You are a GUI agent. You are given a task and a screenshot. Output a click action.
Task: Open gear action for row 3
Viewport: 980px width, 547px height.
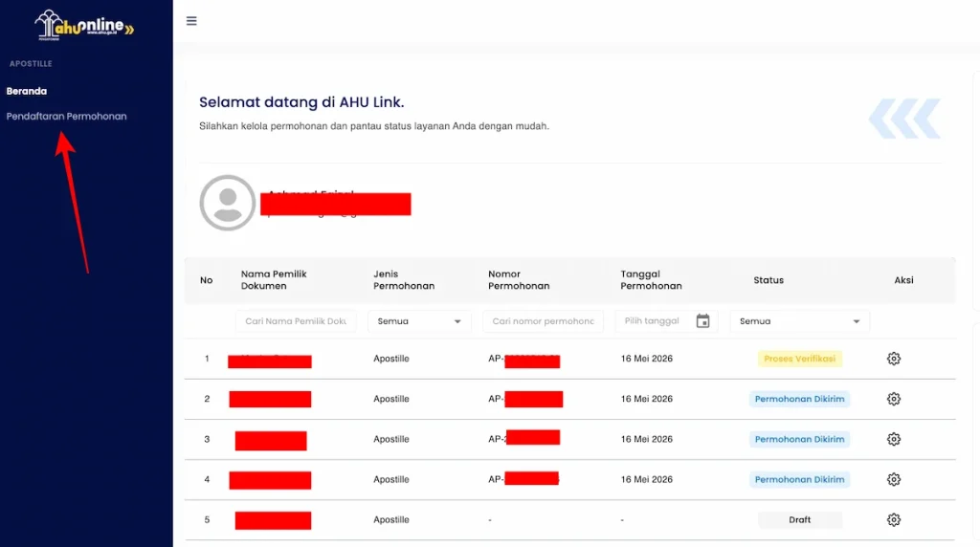click(894, 439)
